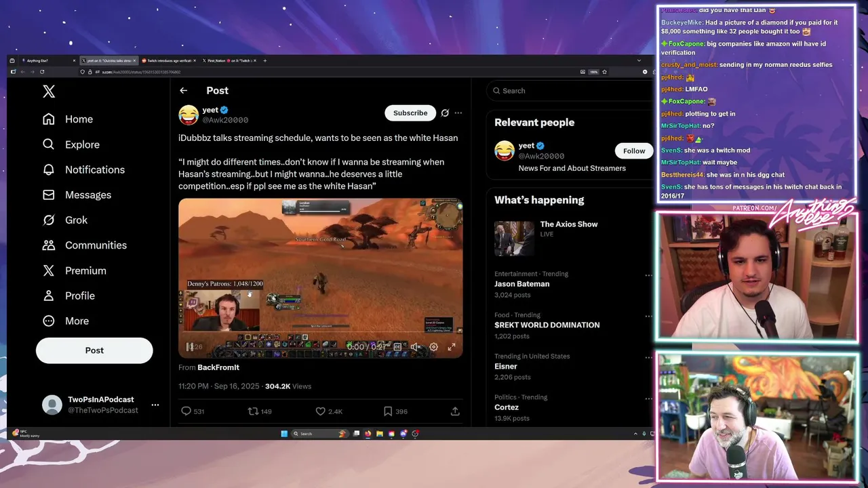Bookmark the page with the star icon
Viewport: 868px width, 488px height.
pyautogui.click(x=604, y=72)
